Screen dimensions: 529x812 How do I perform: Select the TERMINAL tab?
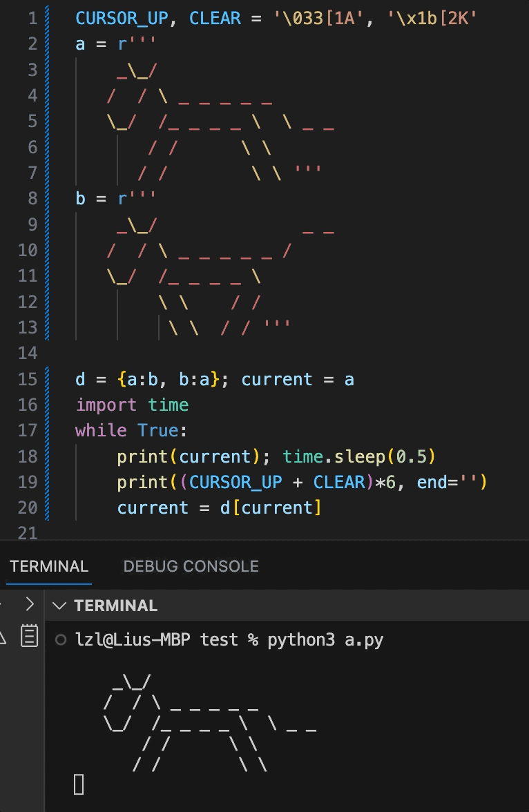pos(48,565)
